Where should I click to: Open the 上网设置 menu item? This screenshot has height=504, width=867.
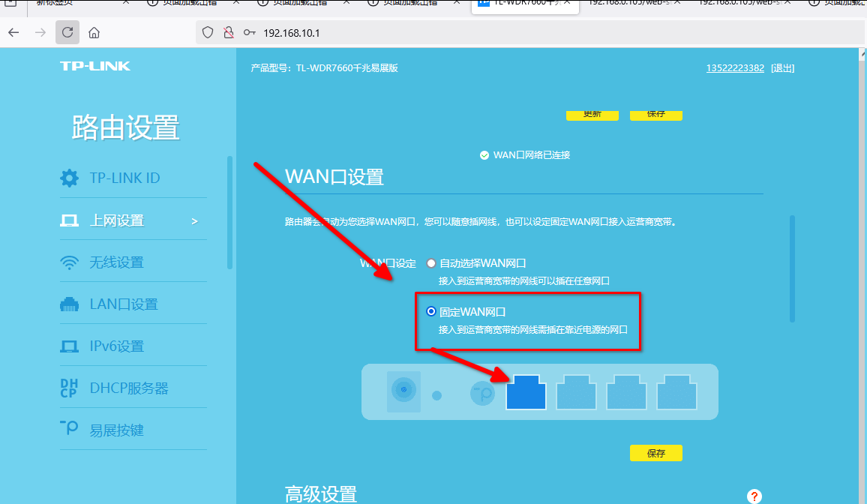coord(117,220)
